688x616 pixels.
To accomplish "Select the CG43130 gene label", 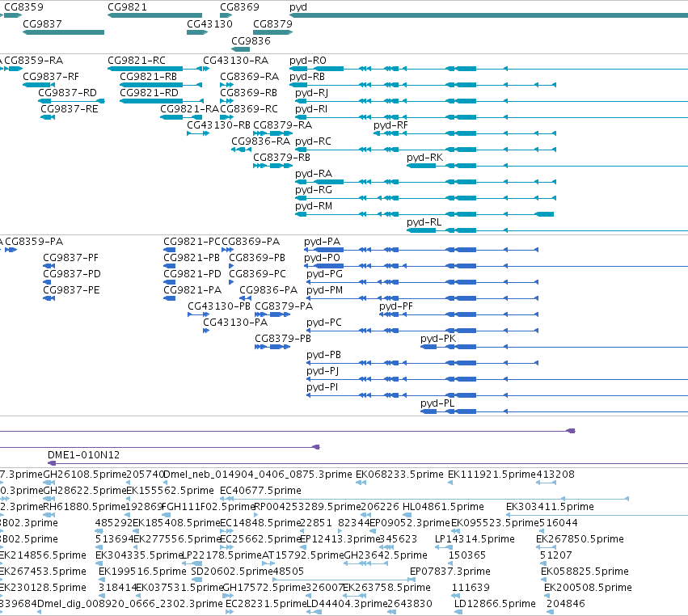I will click(x=209, y=23).
